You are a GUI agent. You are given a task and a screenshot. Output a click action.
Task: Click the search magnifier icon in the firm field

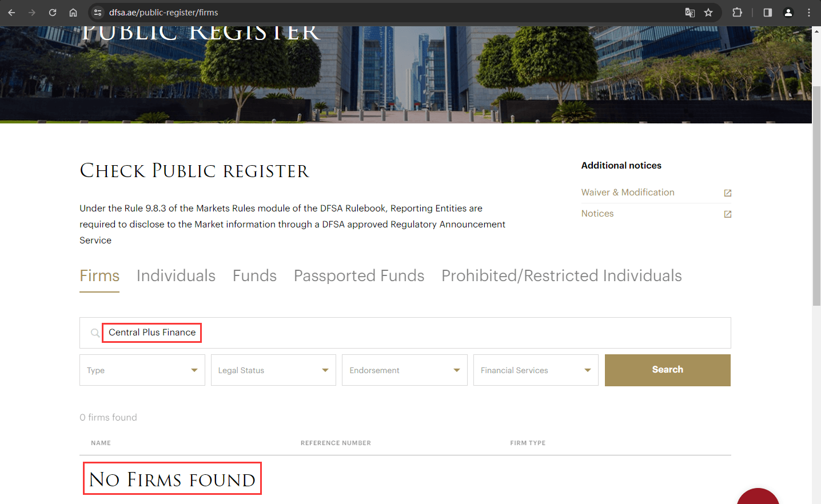95,333
